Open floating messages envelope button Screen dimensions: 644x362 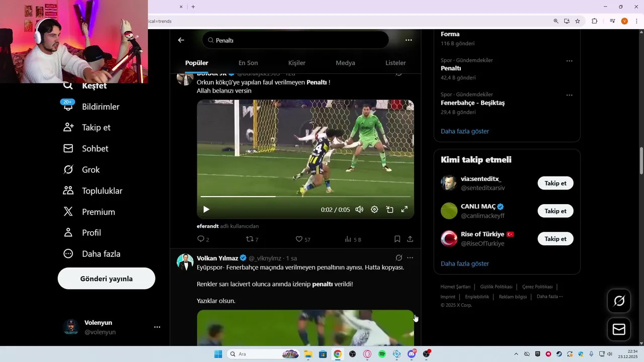coord(619,329)
